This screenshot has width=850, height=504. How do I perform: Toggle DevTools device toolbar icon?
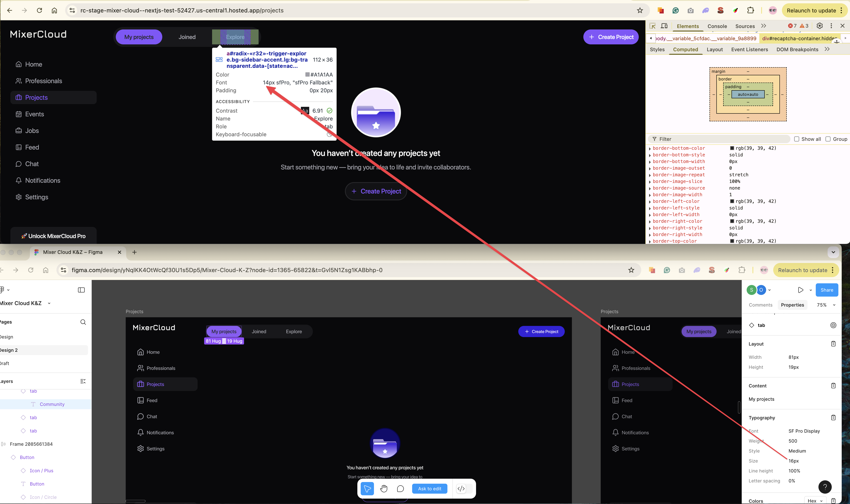coord(664,26)
